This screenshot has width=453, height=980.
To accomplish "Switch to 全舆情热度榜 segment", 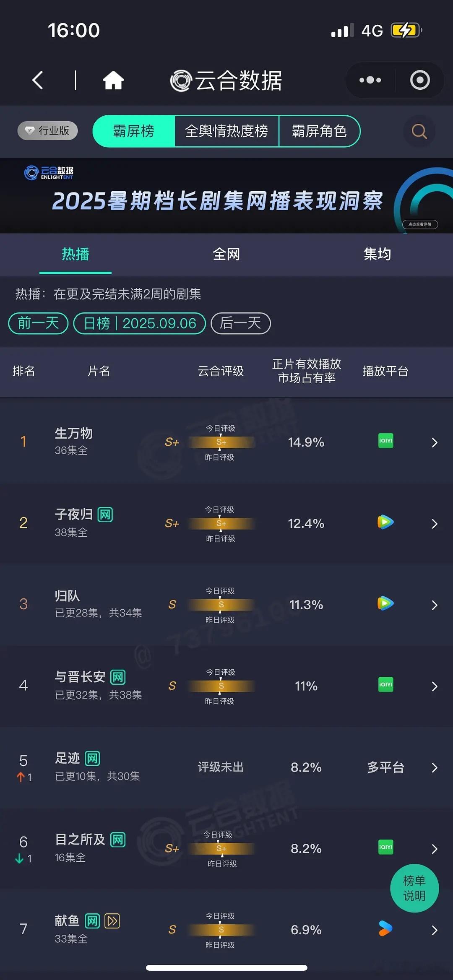I will coord(226,131).
